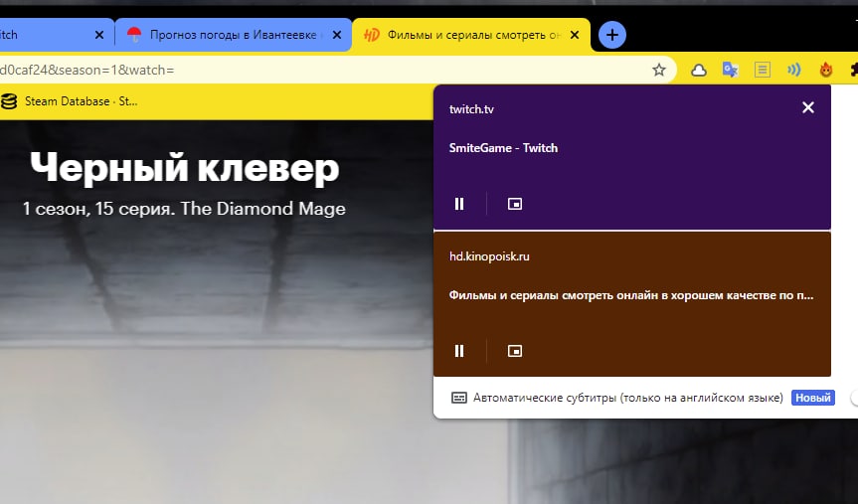Pause the twitch.tv SmiteGame media
This screenshot has width=858, height=504.
459,204
